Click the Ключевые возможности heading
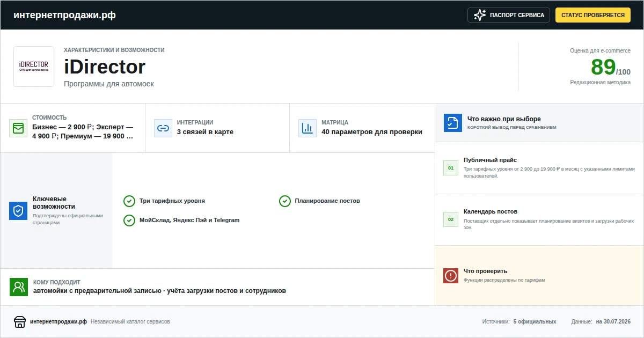This screenshot has height=338, width=644. click(54, 203)
